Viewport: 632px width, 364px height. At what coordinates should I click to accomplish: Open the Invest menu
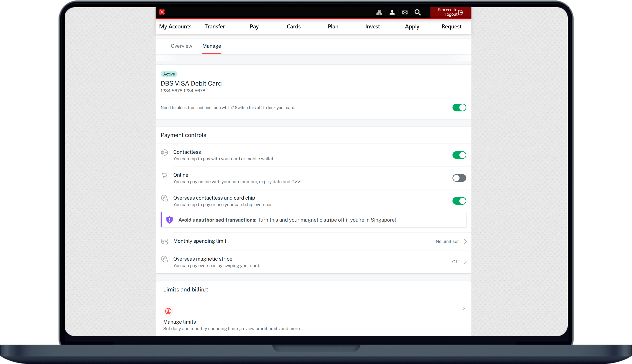point(372,26)
